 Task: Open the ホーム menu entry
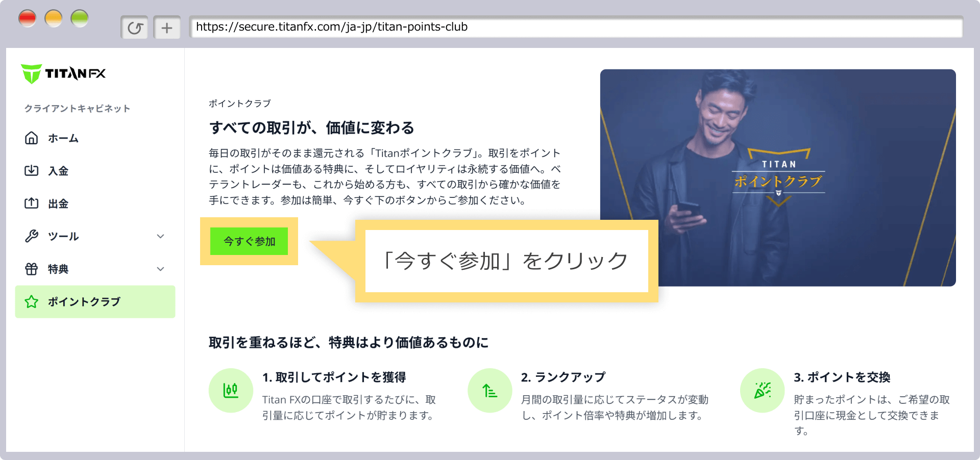[63, 138]
